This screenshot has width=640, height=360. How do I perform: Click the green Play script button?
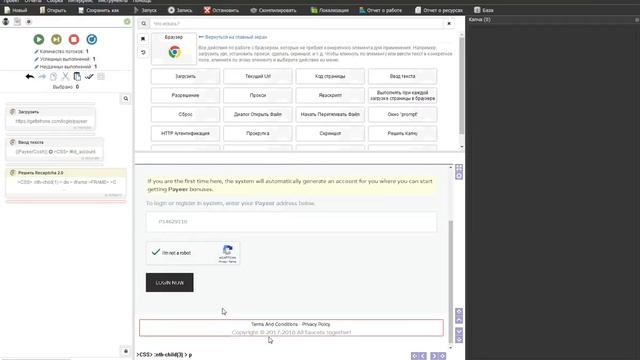(39, 39)
